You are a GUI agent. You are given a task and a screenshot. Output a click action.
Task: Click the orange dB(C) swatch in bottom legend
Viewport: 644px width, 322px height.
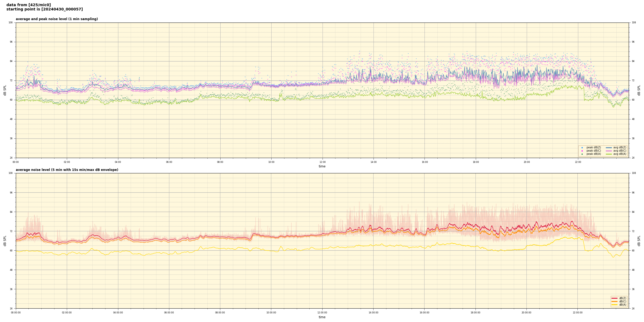coord(614,301)
